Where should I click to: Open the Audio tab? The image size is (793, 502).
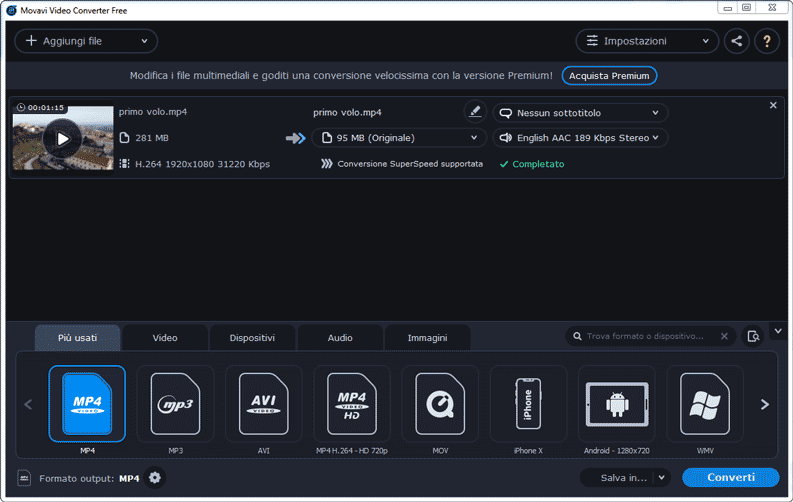click(x=340, y=338)
